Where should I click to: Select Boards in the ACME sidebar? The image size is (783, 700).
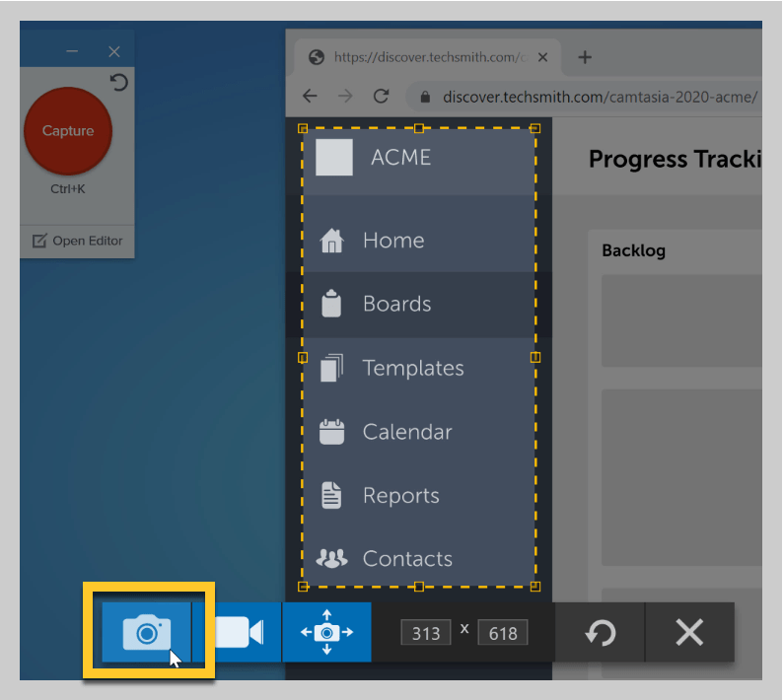tap(418, 304)
